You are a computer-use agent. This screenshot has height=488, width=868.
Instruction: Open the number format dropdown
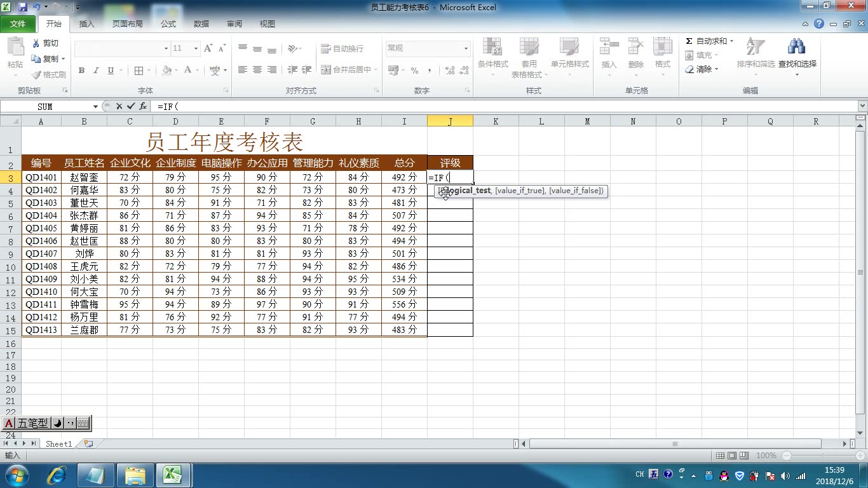click(465, 48)
